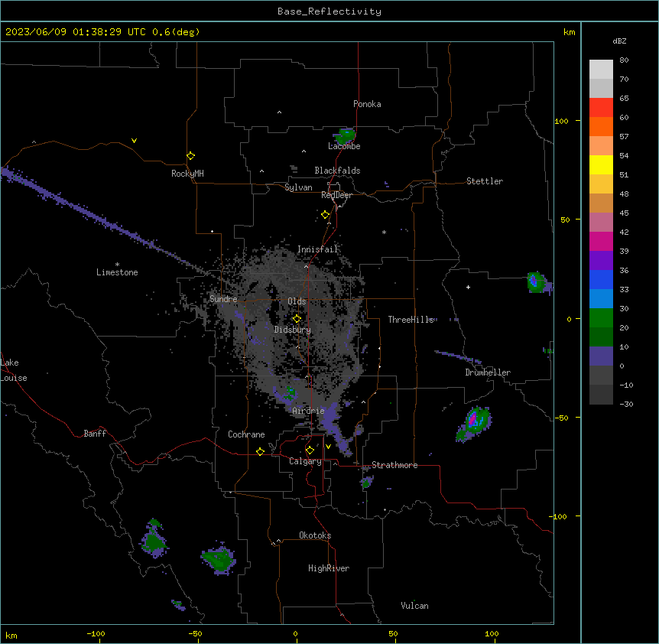Image resolution: width=659 pixels, height=644 pixels.
Task: Click the yellow diamond marker near RockyMH
Action: 190,156
